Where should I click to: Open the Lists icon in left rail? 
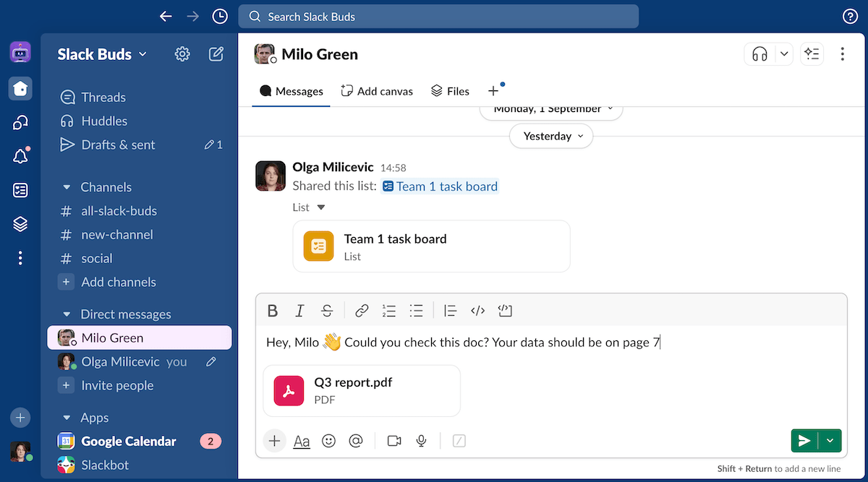(20, 190)
